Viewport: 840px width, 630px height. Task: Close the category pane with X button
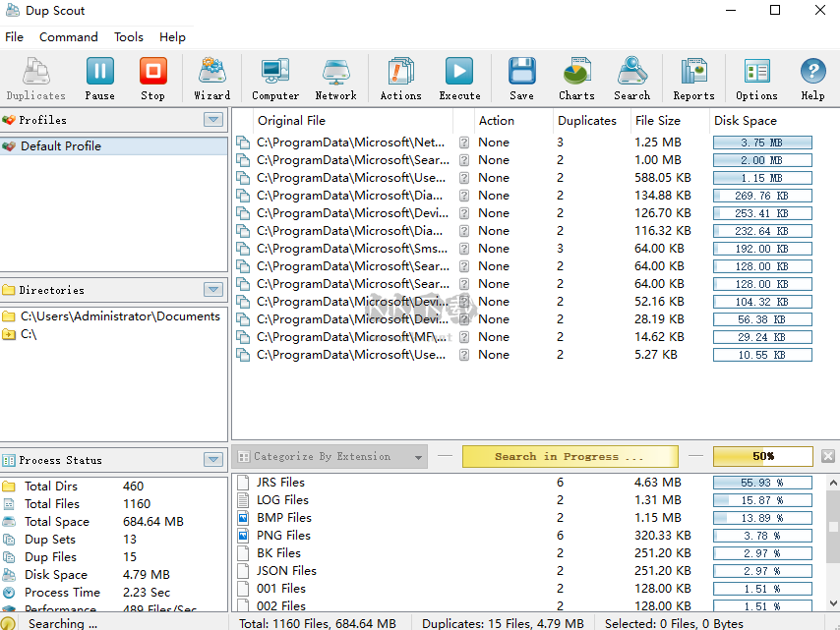click(828, 457)
